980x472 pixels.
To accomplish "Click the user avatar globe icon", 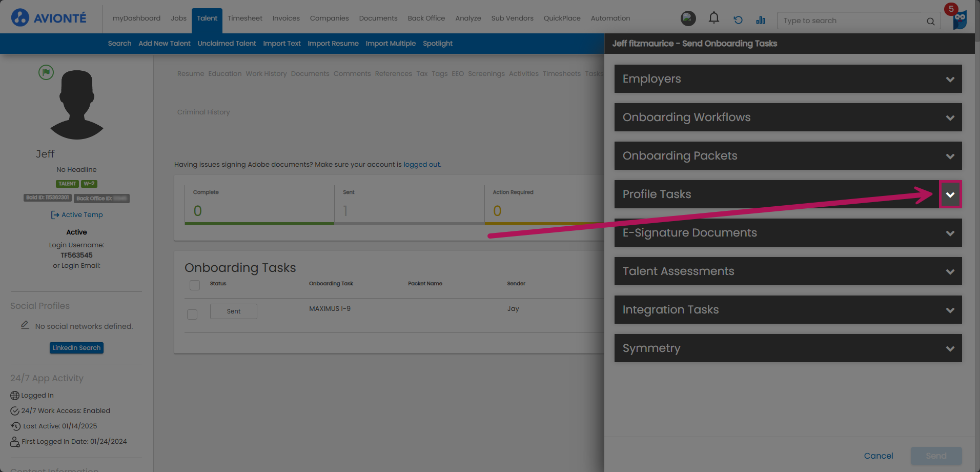I will coord(688,18).
